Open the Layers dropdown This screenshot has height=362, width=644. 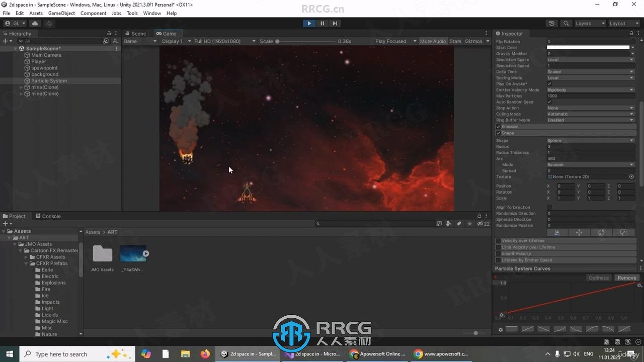[x=590, y=23]
